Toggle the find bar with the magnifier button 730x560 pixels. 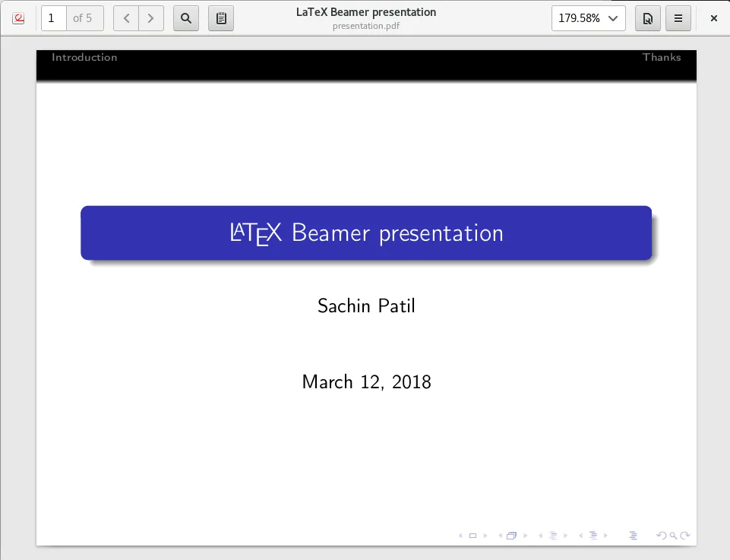[186, 18]
